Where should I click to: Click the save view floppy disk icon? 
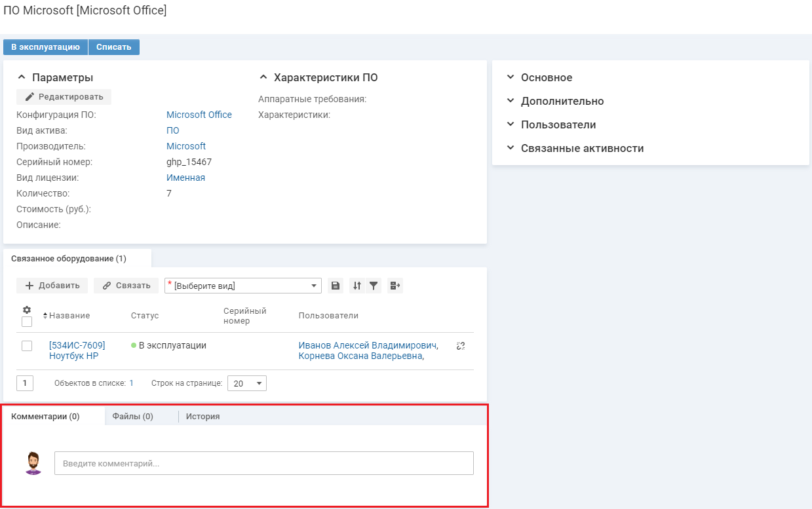pos(336,286)
